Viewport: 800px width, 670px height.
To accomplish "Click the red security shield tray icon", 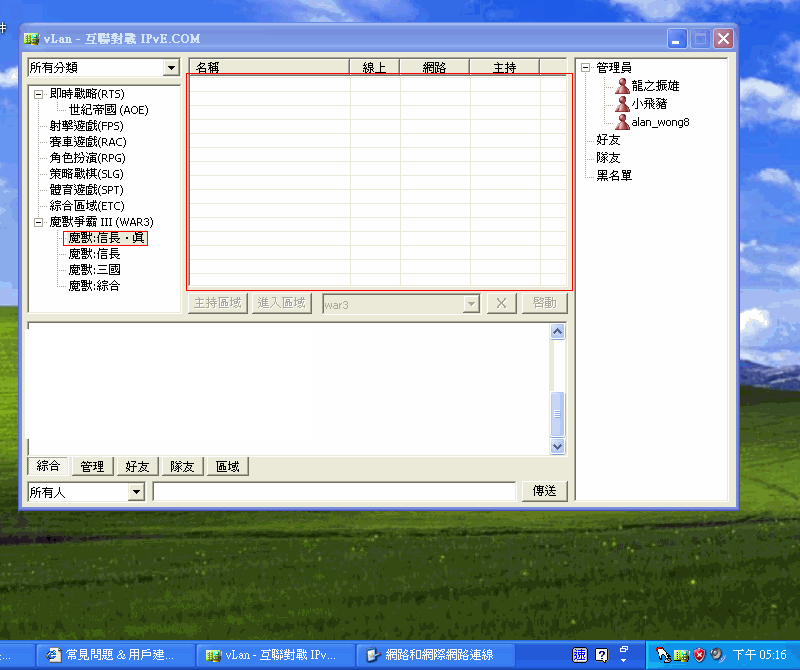I will 699,655.
